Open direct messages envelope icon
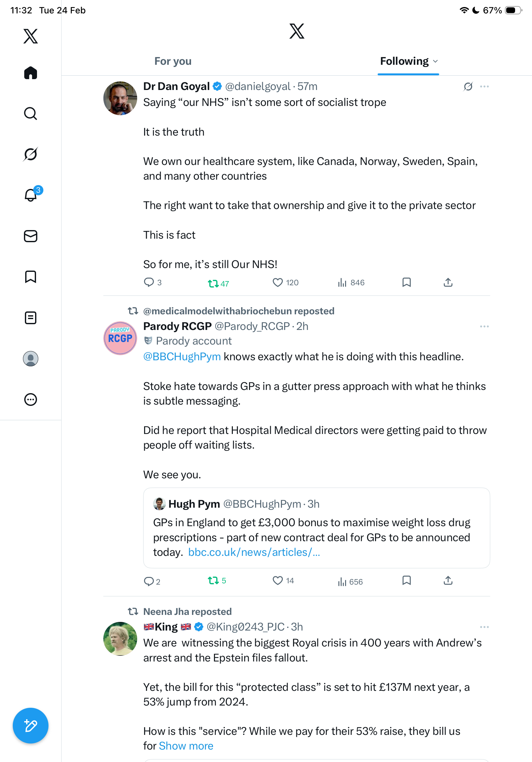The height and width of the screenshot is (762, 532). pyautogui.click(x=31, y=236)
